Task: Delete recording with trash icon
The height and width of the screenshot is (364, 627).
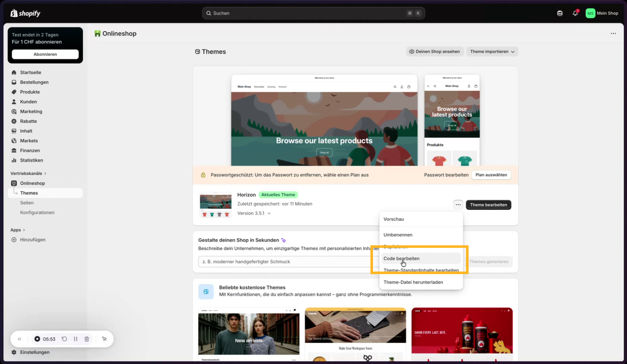Action: (x=87, y=339)
